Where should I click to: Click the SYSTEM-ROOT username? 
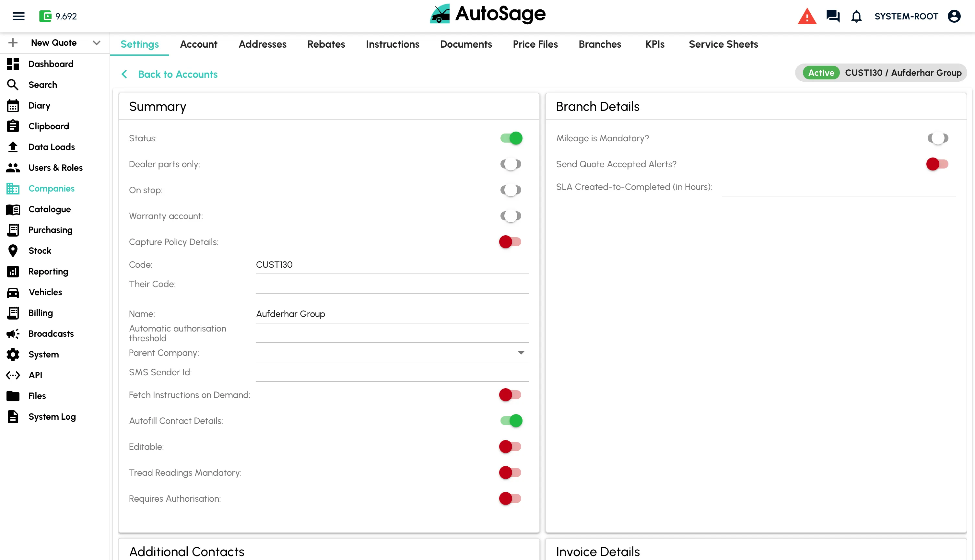906,16
